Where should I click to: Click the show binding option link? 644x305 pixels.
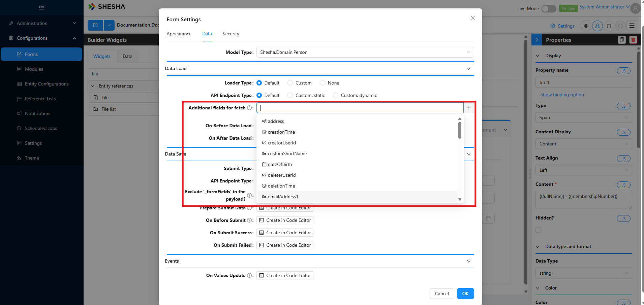pos(562,95)
